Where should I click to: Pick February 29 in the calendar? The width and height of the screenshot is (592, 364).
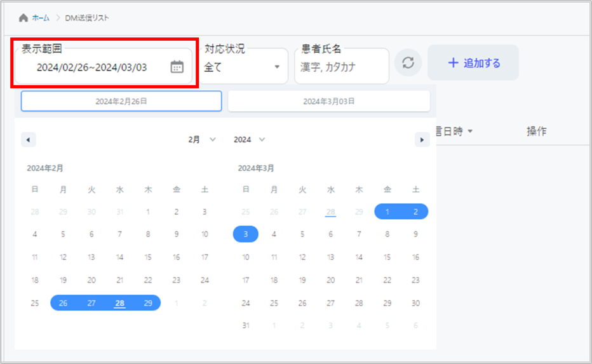click(148, 303)
